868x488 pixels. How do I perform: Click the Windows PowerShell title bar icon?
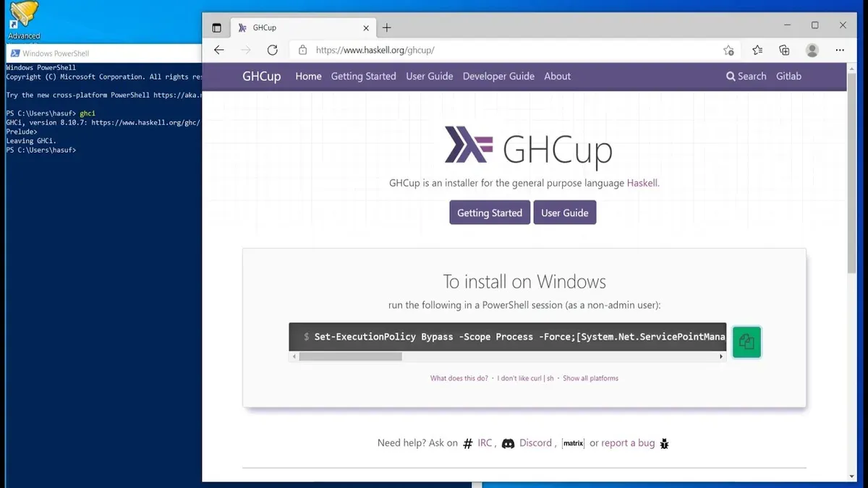(x=14, y=53)
